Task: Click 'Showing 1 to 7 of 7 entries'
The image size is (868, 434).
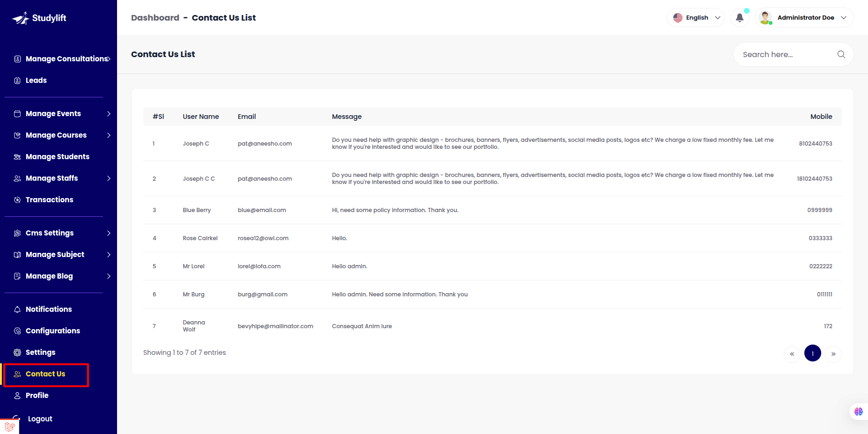Action: (x=184, y=353)
